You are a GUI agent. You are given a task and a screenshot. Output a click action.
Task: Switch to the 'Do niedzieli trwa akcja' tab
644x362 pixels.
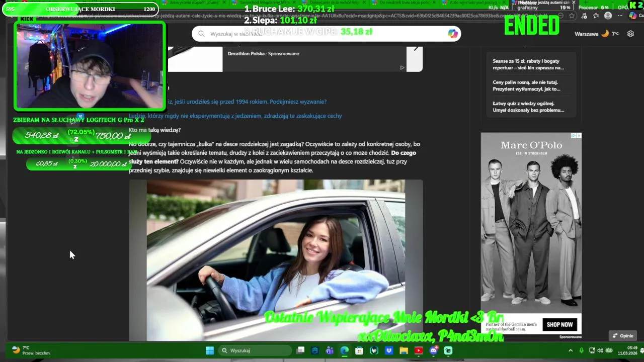tap(404, 3)
